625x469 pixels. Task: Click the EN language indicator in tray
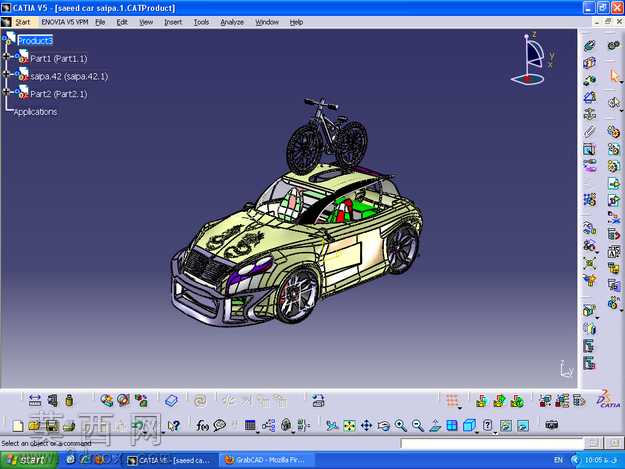click(x=558, y=460)
